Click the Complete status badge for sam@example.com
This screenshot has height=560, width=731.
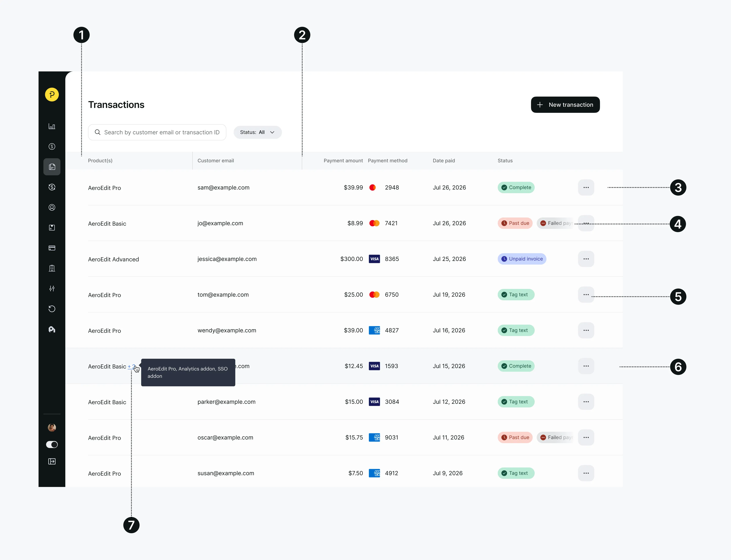point(516,187)
